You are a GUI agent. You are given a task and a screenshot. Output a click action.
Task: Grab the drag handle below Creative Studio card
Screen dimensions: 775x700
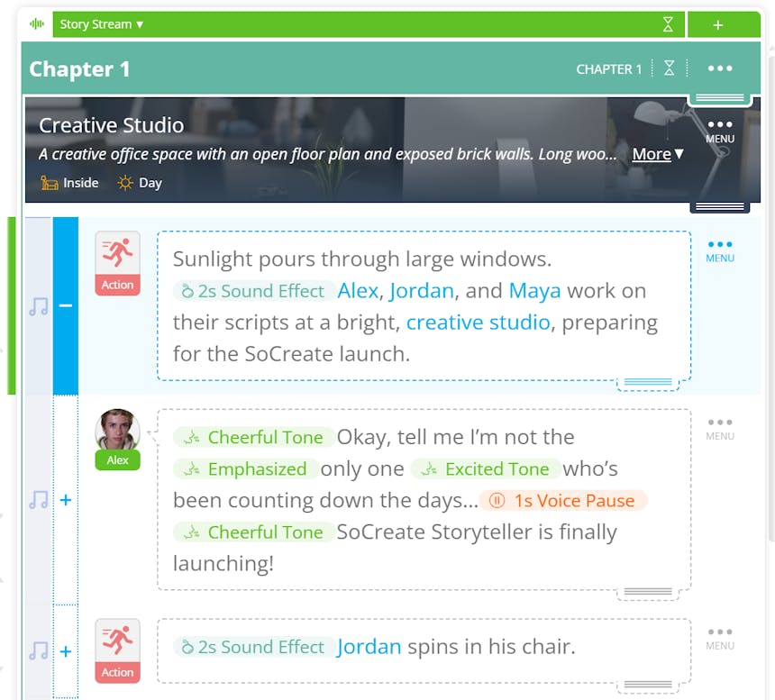coord(720,206)
